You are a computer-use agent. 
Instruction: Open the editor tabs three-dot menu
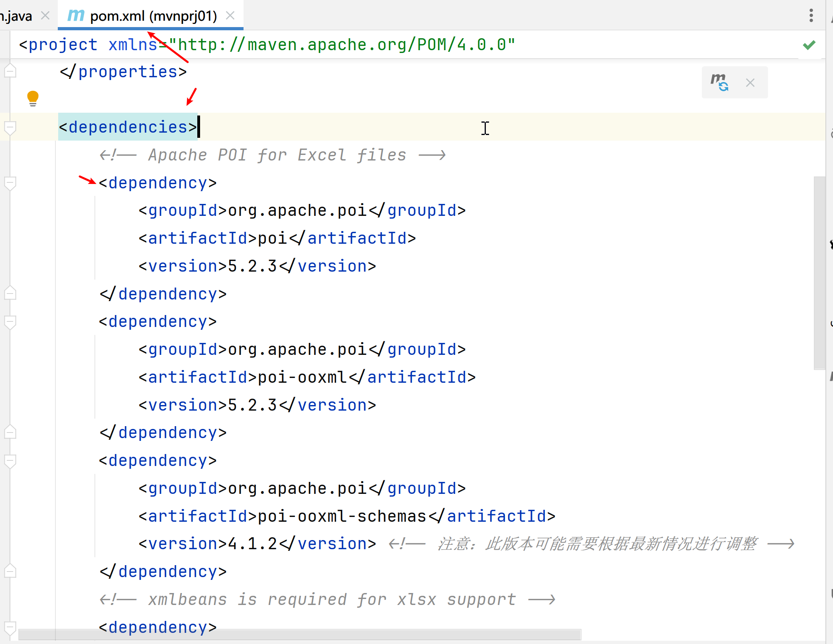[811, 16]
